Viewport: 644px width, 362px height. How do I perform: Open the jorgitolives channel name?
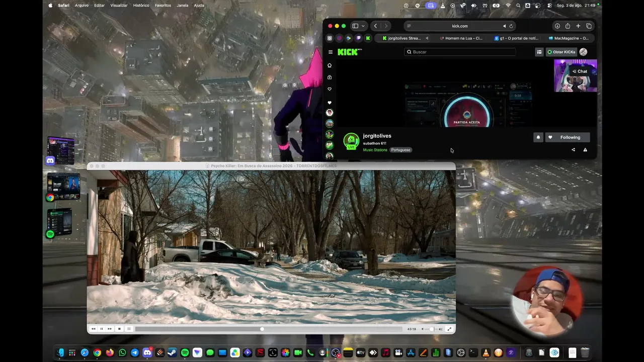pos(377,136)
